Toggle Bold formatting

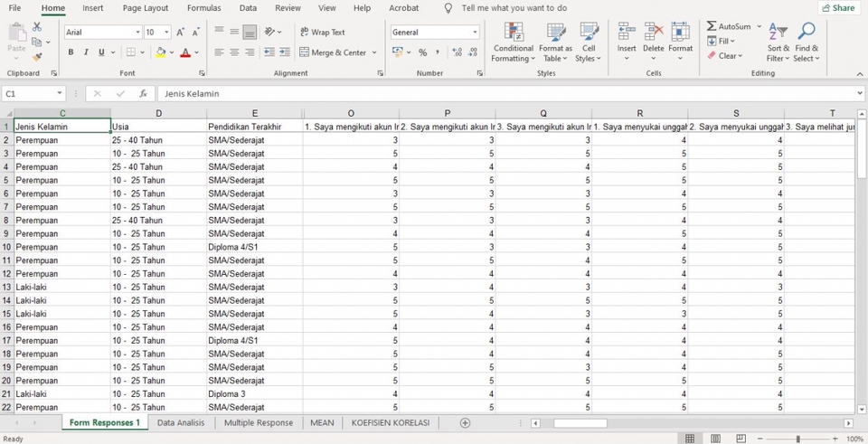(x=71, y=52)
